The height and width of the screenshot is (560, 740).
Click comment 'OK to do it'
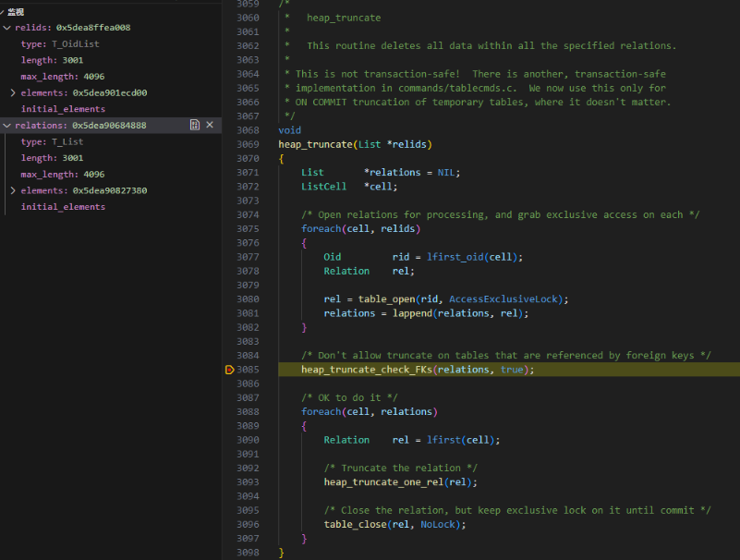[349, 397]
